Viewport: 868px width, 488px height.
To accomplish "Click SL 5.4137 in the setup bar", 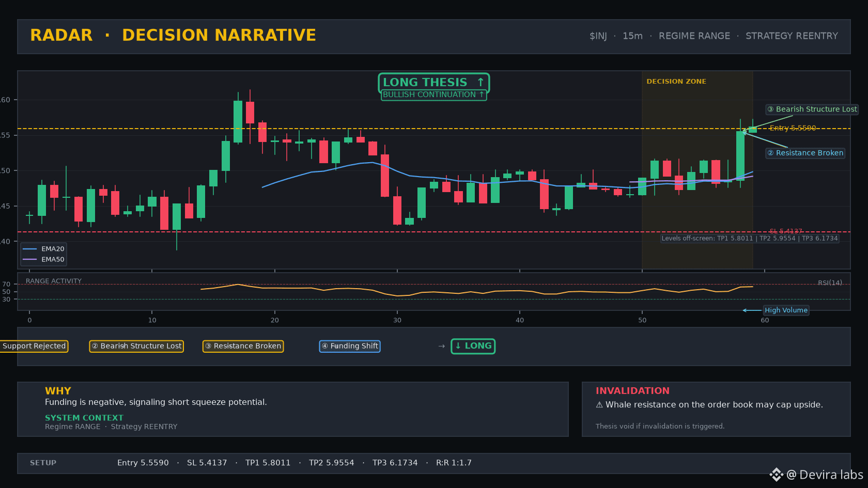I will (x=207, y=463).
